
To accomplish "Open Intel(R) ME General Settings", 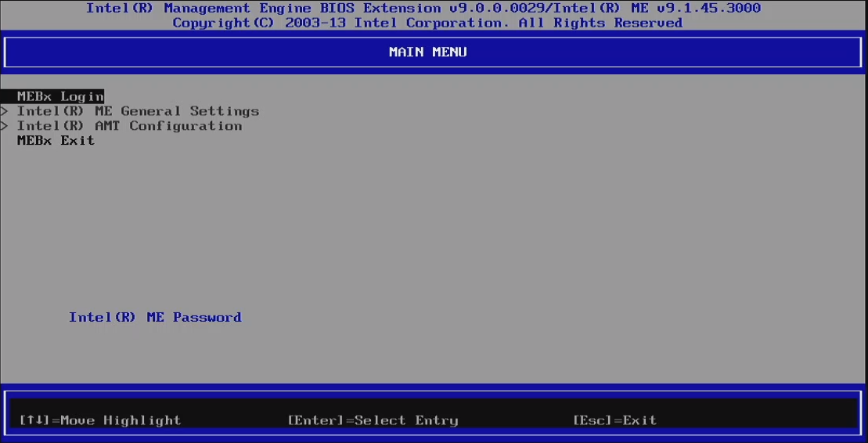I will tap(137, 111).
